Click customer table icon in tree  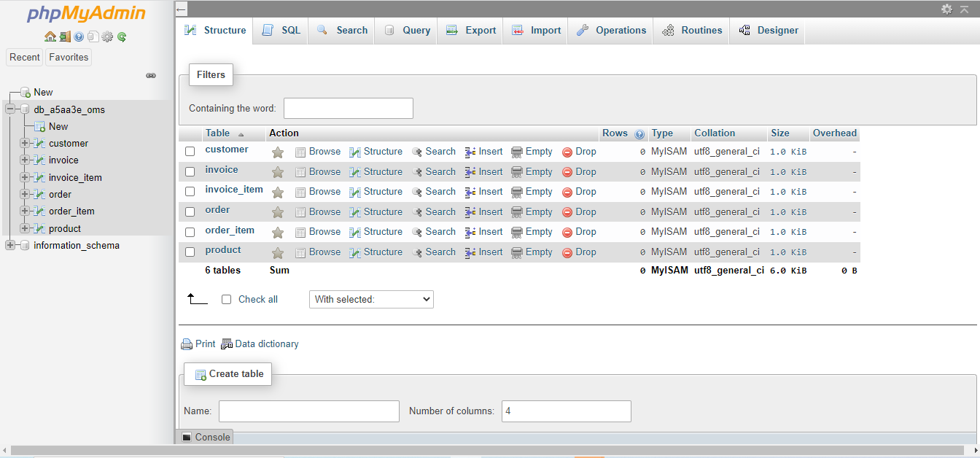tap(40, 144)
